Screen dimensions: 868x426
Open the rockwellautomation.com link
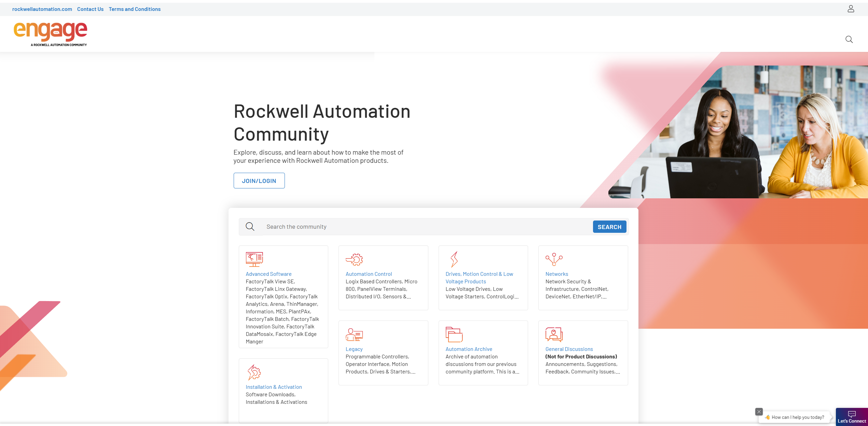click(42, 9)
